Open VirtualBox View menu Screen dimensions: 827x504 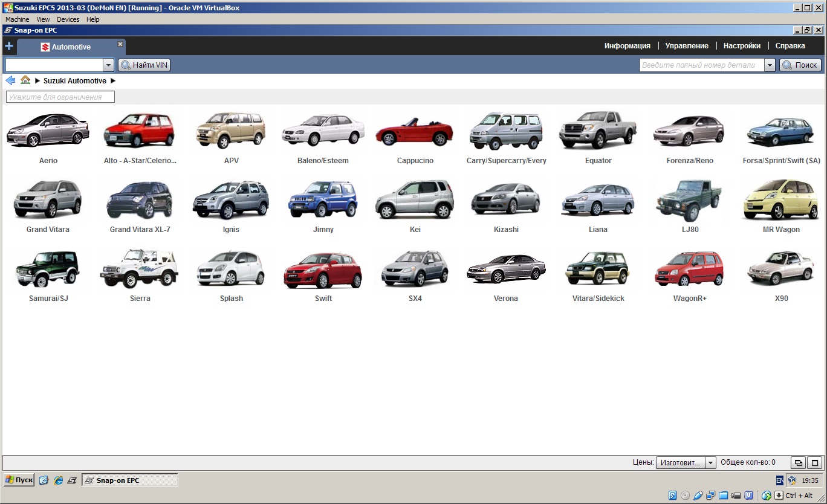point(43,19)
